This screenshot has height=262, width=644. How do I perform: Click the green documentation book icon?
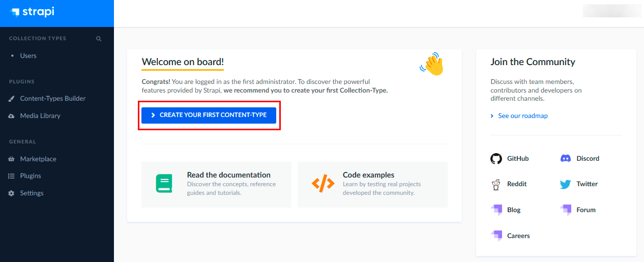click(x=164, y=183)
